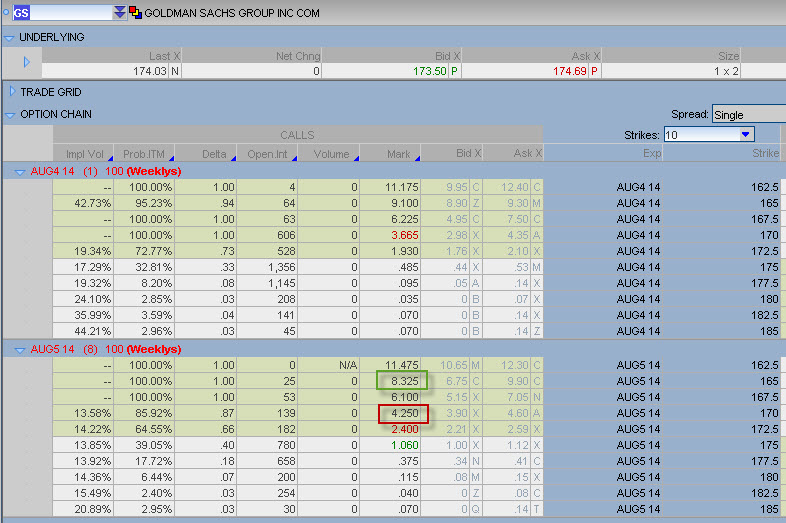Click the red-boxed 4.250 mark value

(x=402, y=414)
